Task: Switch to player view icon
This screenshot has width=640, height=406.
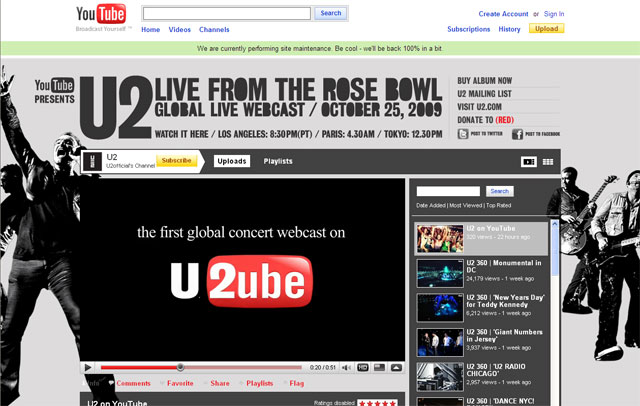Action: point(529,162)
